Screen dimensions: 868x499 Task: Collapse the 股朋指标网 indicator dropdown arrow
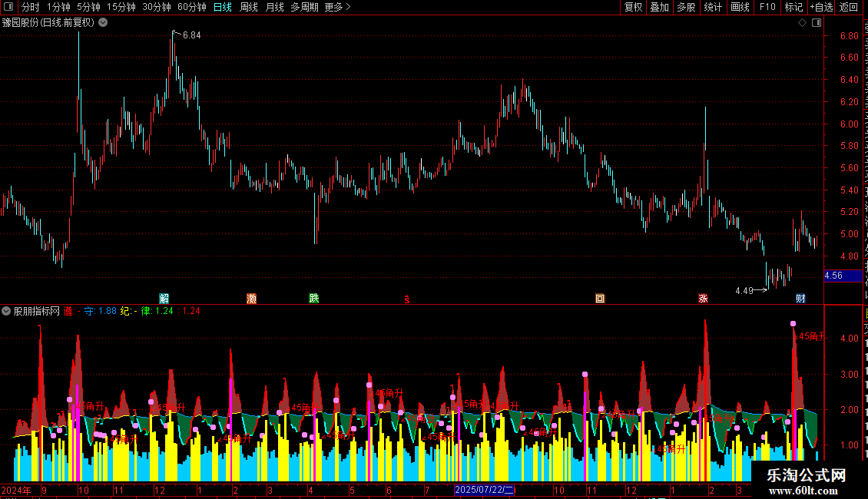point(6,312)
